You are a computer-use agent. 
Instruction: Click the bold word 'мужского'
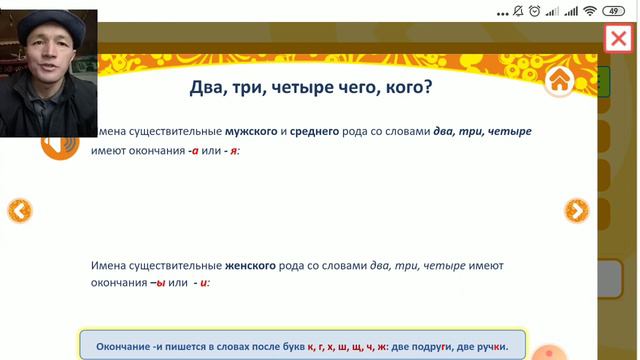coord(251,131)
